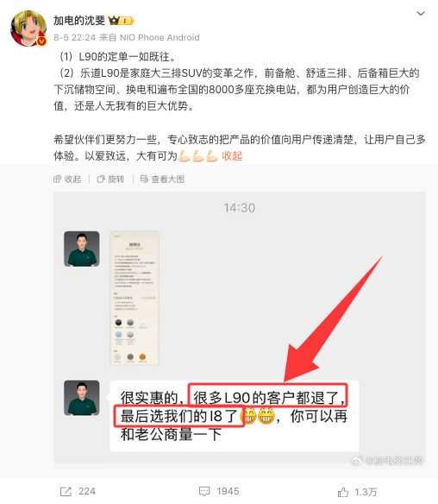Click the like count 1.3万
Screen dimensions: 438x504
point(366,492)
